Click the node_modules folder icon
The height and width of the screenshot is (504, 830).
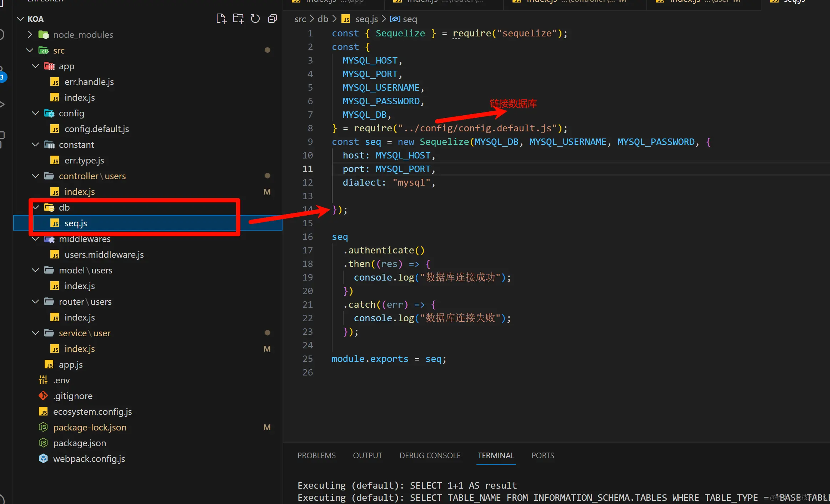click(44, 35)
